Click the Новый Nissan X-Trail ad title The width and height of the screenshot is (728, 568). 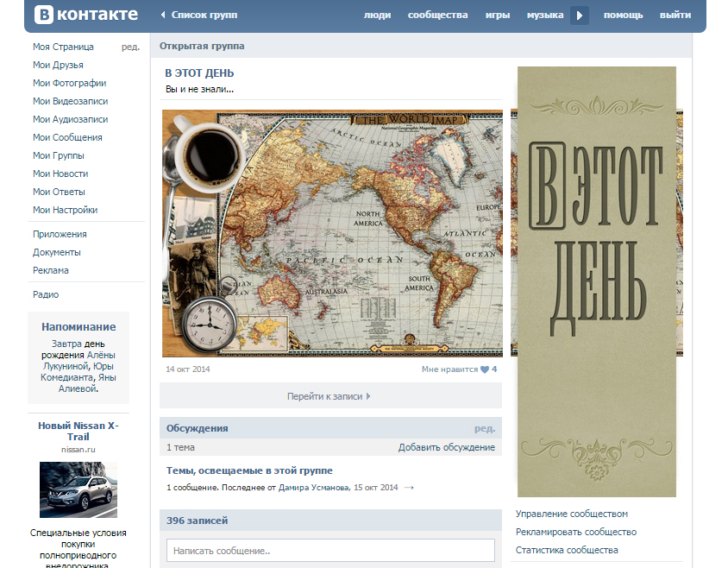78,431
